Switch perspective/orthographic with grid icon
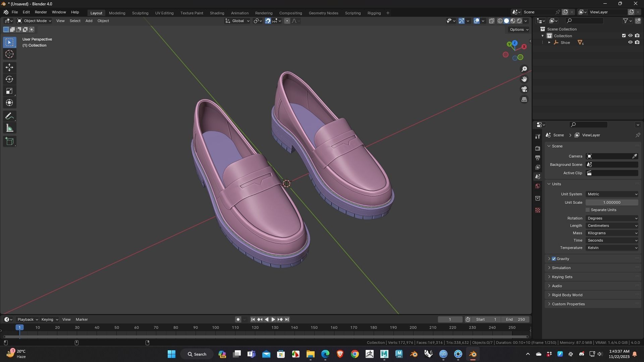The height and width of the screenshot is (362, 644). coord(524,100)
